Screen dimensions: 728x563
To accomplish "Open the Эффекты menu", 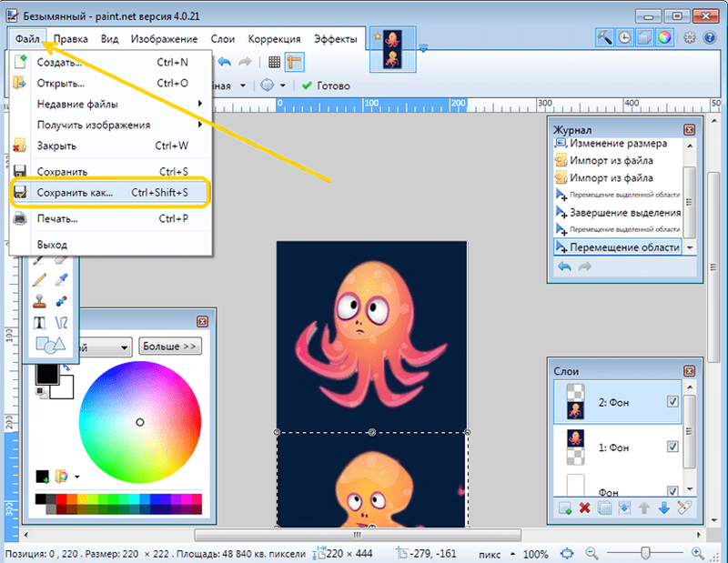I will [x=335, y=39].
